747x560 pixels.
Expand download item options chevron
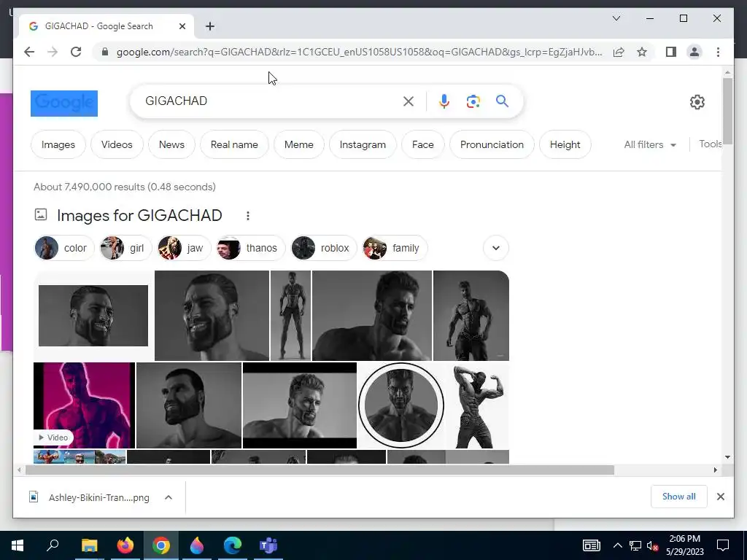(x=169, y=497)
